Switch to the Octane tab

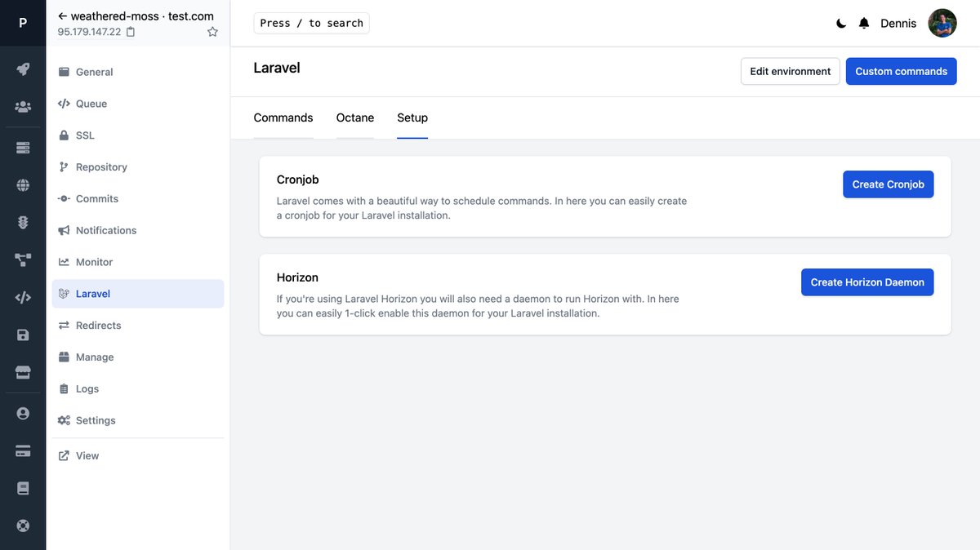click(355, 118)
